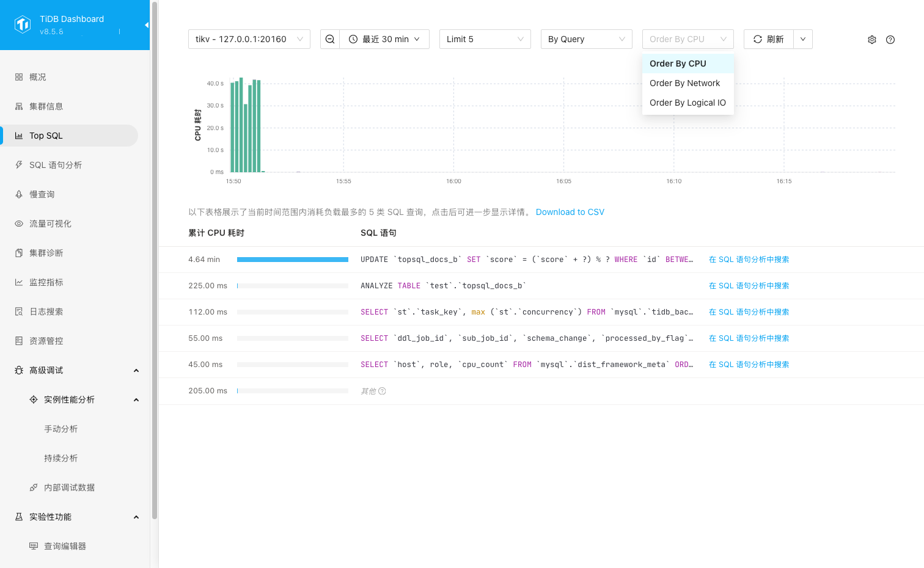
Task: Open the By Query dropdown
Action: pos(586,39)
